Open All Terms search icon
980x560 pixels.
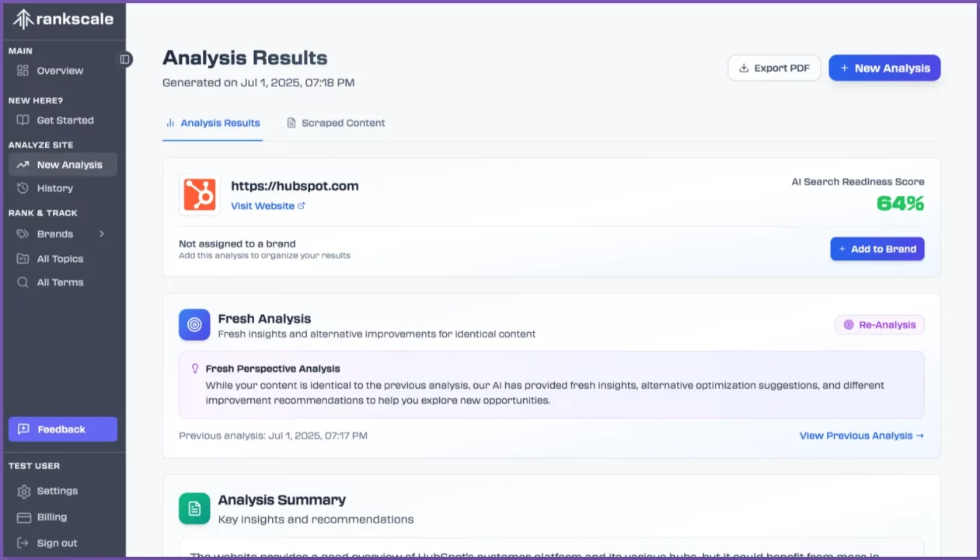23,282
